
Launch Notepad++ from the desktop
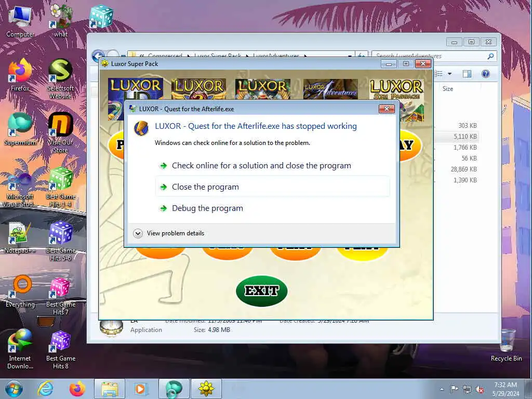click(20, 237)
